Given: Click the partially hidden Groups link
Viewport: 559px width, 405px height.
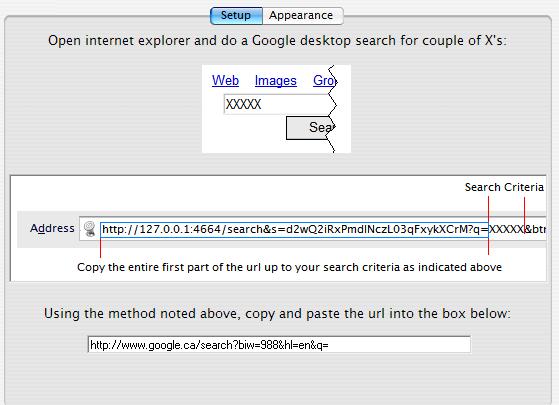Looking at the screenshot, I should pyautogui.click(x=324, y=81).
